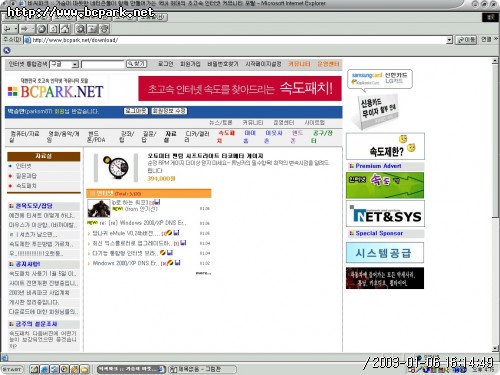Open the 컴퓨터/자료실 navigation category
The image size is (500, 375).
pyautogui.click(x=24, y=137)
